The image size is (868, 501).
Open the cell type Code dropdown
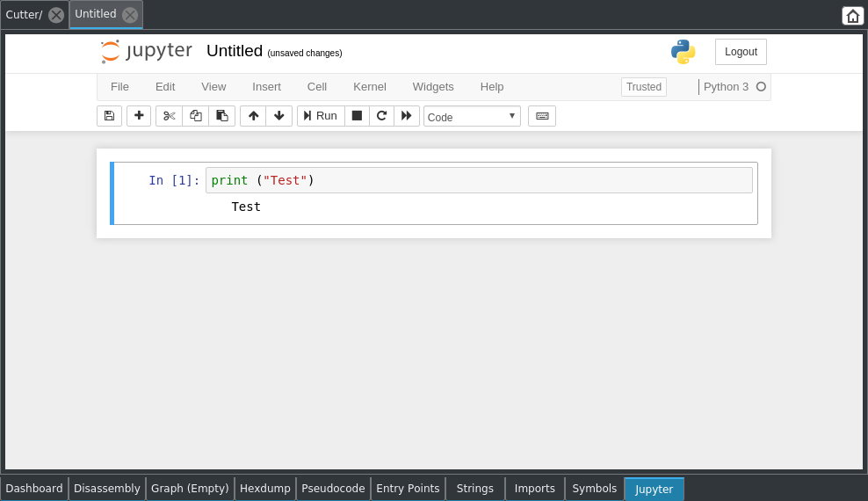click(472, 116)
